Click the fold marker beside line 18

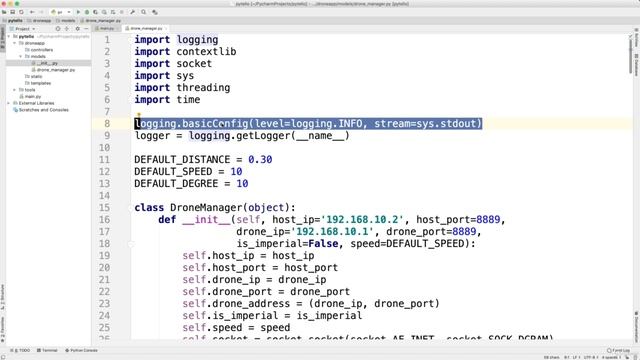point(131,244)
